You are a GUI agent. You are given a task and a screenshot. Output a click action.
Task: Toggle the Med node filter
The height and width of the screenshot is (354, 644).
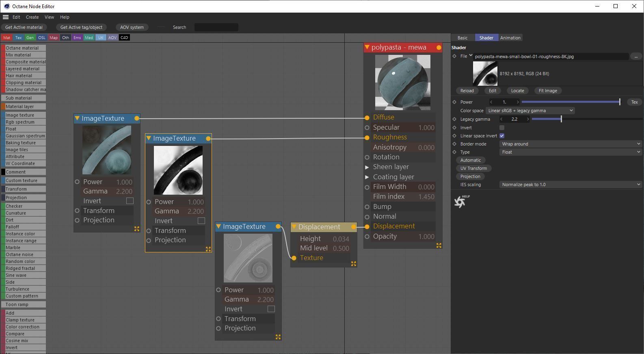[x=89, y=37]
